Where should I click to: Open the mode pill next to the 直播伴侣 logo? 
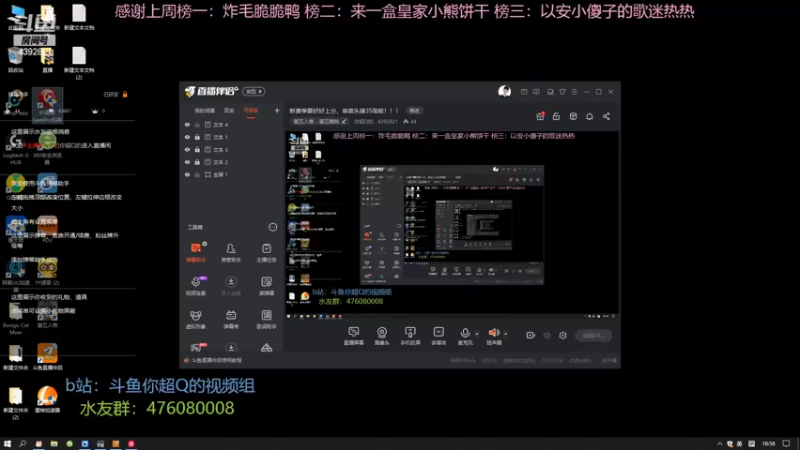pyautogui.click(x=254, y=91)
